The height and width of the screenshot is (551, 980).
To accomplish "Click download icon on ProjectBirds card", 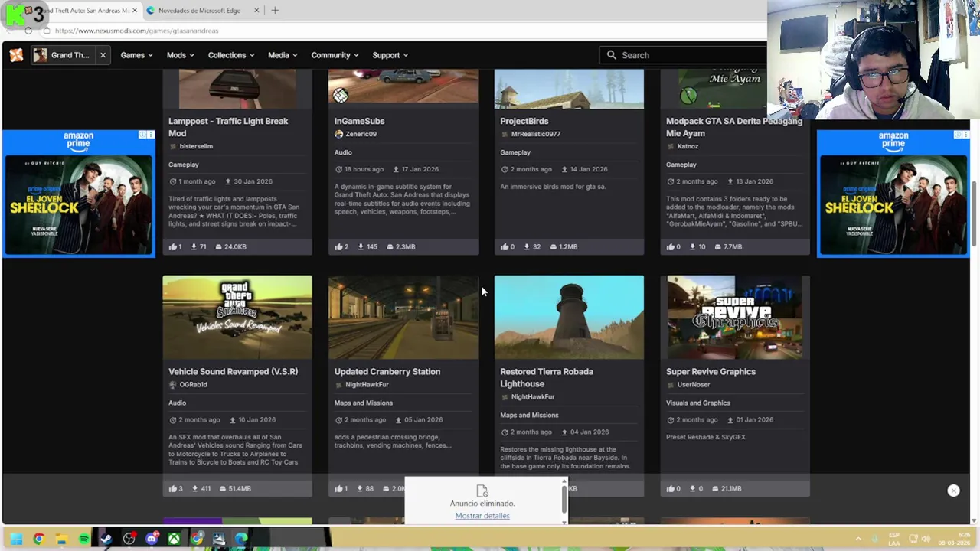I will [526, 246].
